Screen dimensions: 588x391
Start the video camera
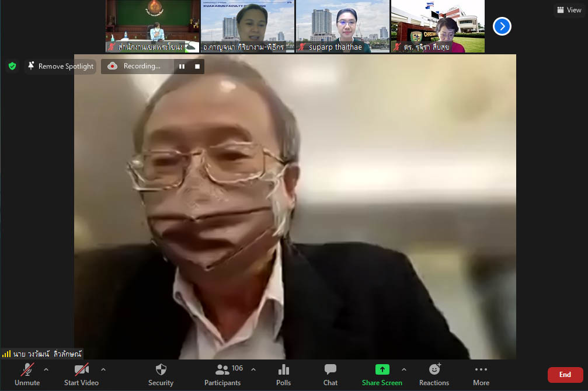point(81,375)
